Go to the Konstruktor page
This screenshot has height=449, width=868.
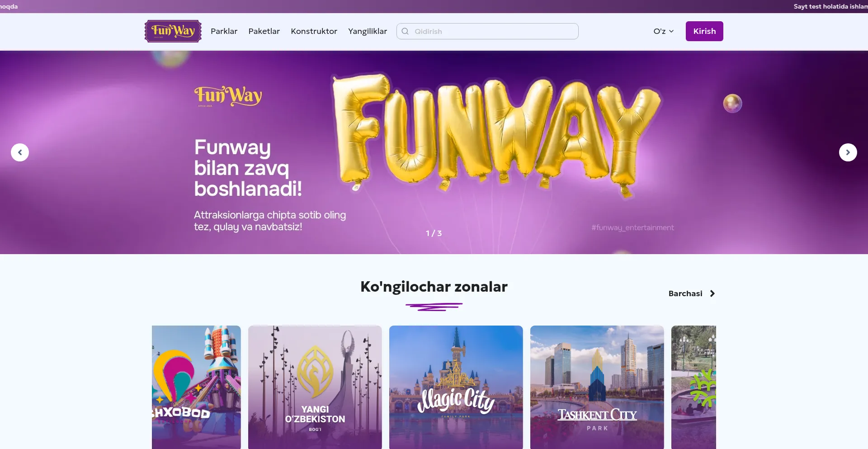314,31
